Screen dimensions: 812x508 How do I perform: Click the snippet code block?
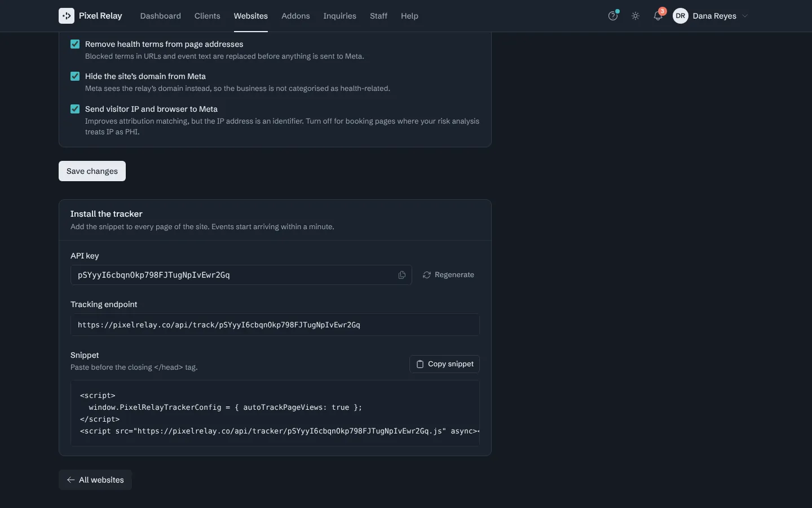point(275,413)
